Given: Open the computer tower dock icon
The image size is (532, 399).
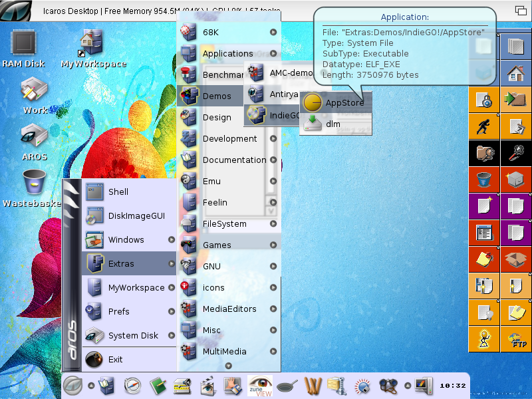Looking at the screenshot, I should (x=424, y=386).
